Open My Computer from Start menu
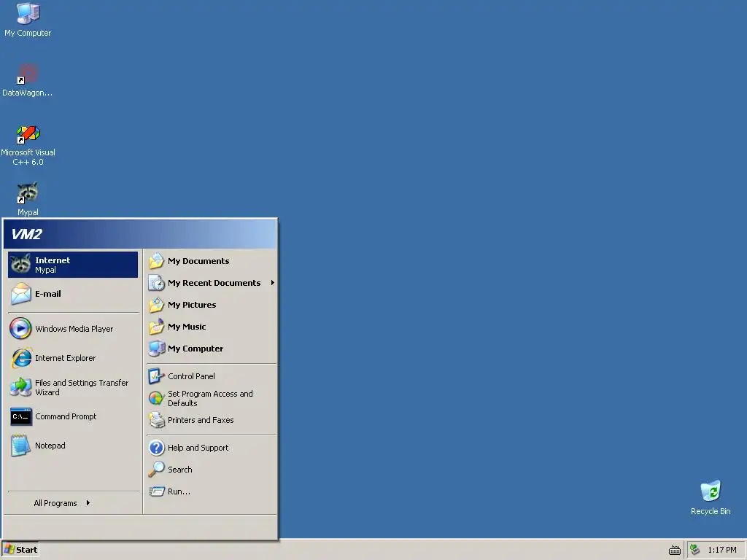 coord(211,349)
